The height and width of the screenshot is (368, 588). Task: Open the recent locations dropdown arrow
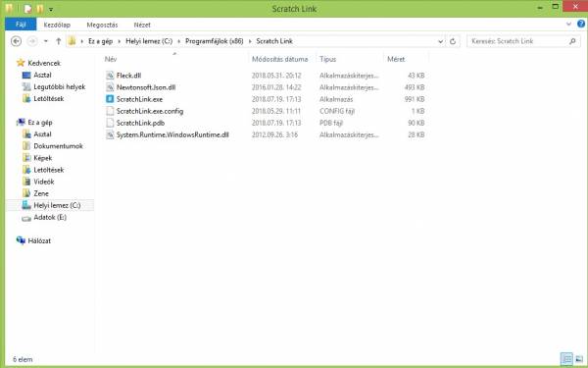(x=46, y=41)
